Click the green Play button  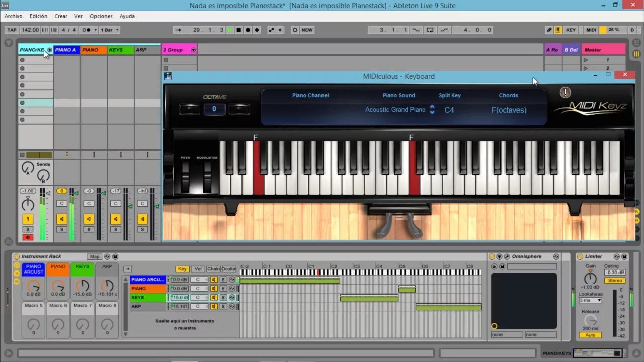pos(230,30)
